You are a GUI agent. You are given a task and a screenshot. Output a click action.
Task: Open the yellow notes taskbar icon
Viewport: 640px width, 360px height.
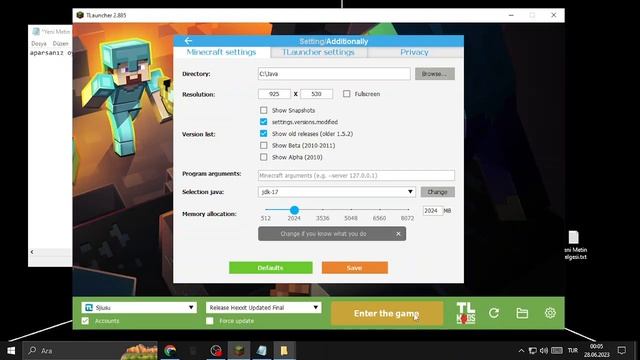[284, 351]
